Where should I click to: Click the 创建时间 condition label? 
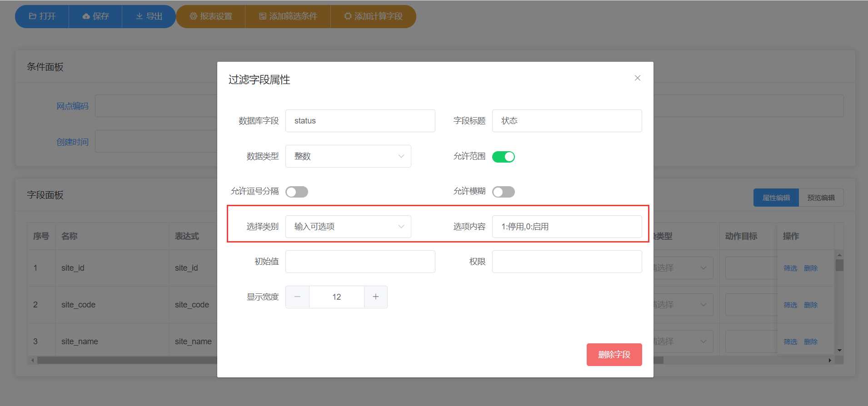point(72,142)
